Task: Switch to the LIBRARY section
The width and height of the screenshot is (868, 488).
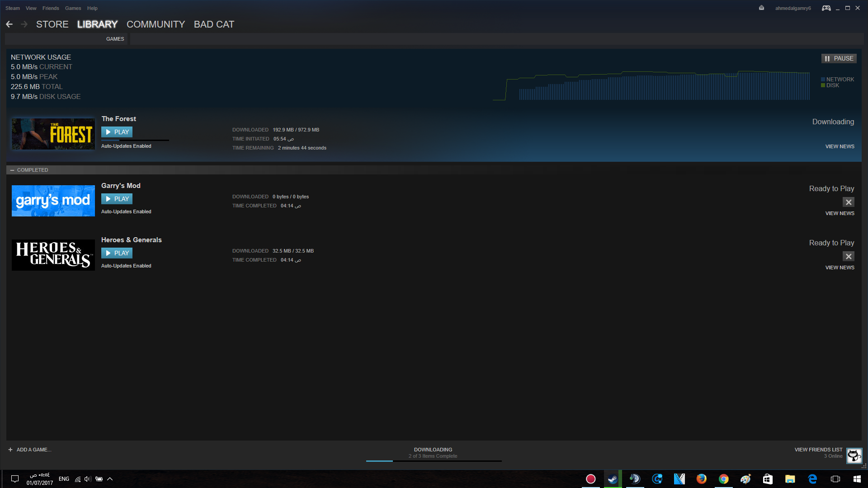Action: pyautogui.click(x=97, y=24)
